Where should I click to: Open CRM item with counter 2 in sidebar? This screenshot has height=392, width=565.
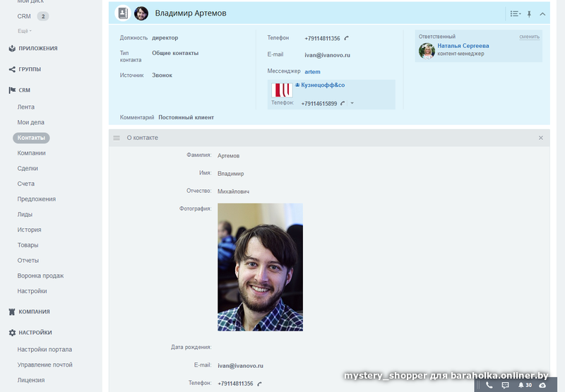32,16
